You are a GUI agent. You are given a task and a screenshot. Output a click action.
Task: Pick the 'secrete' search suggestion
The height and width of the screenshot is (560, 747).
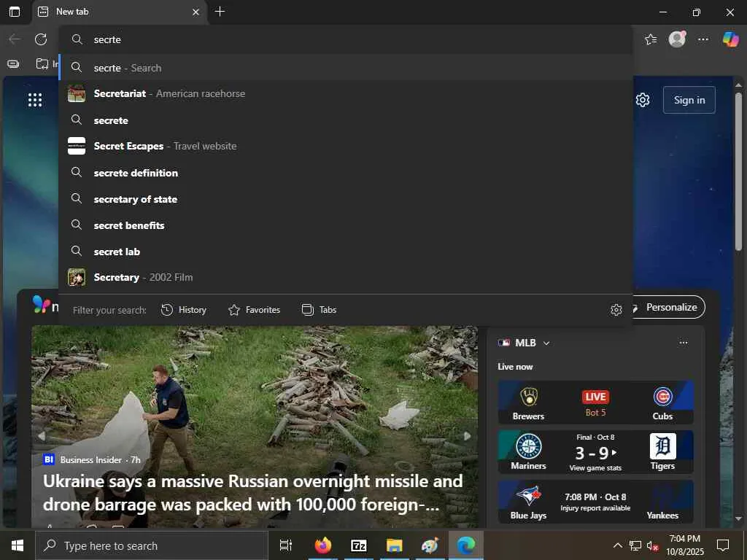coord(346,120)
